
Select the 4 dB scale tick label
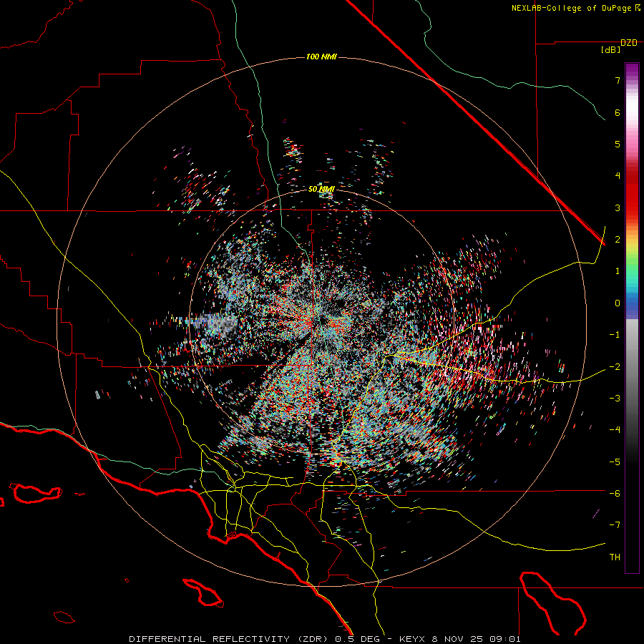618,176
